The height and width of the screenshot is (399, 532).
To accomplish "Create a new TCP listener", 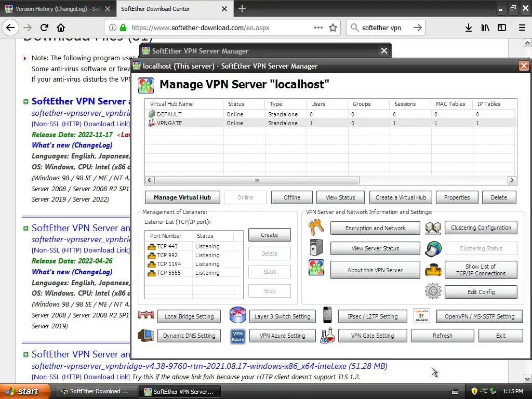I will 270,235.
